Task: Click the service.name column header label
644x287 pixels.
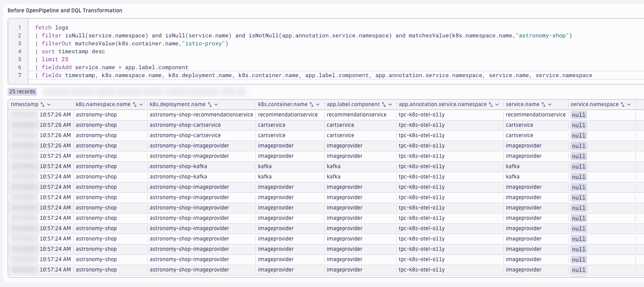Action: coord(522,104)
